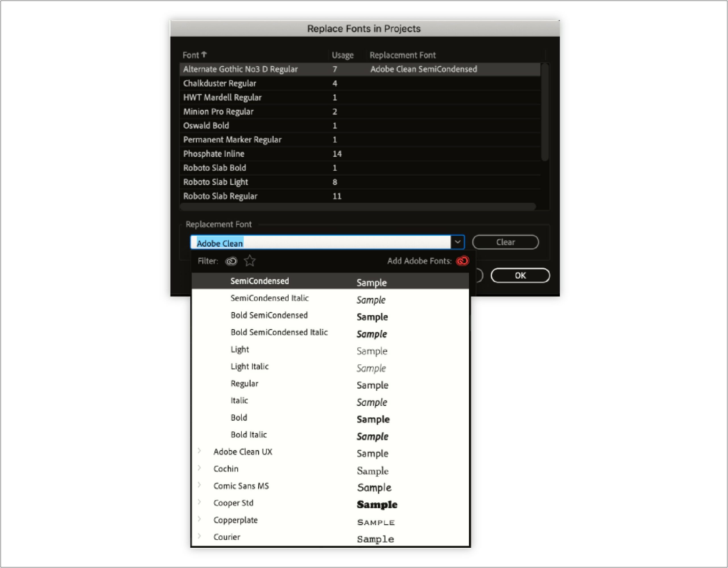Click the Replacement Font column header
728x568 pixels.
coord(402,55)
